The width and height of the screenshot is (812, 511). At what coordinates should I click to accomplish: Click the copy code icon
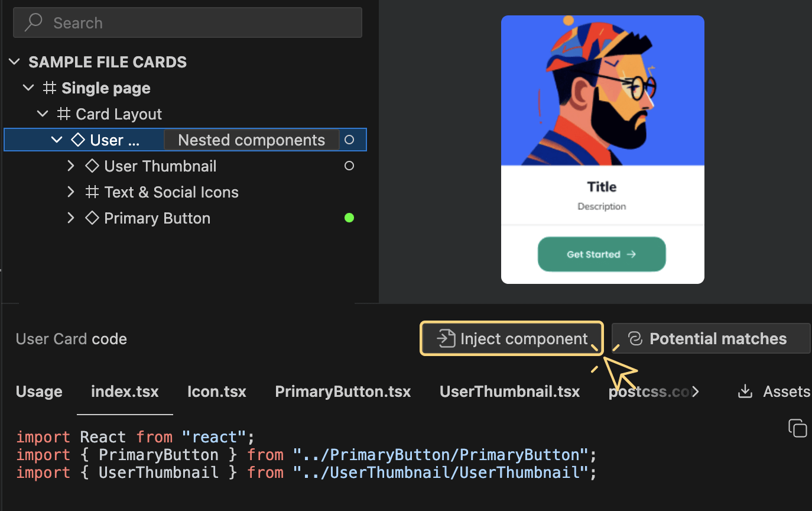tap(797, 428)
